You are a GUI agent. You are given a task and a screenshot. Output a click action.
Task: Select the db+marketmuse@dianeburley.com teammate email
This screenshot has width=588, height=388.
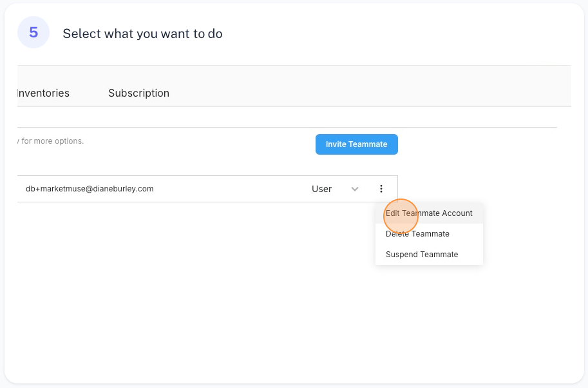(90, 189)
